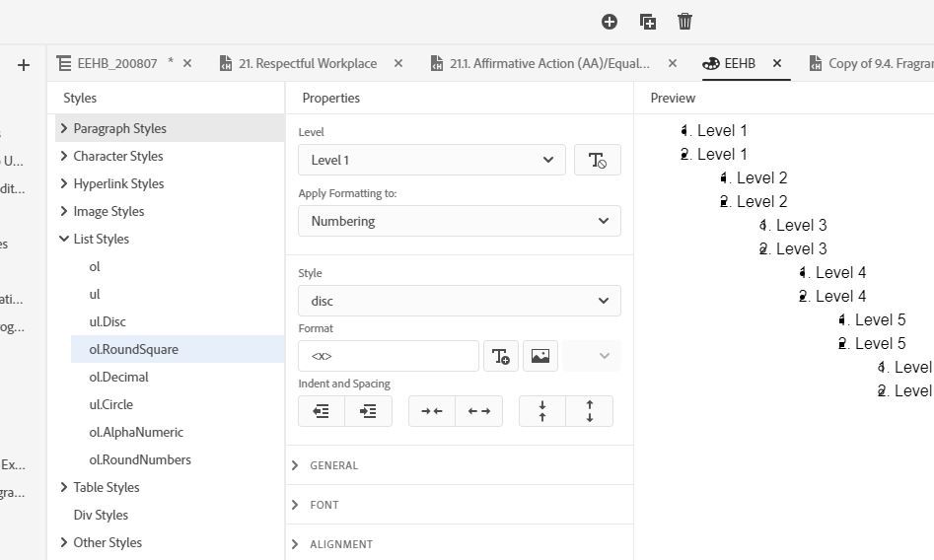Click the increase indent icon
Screen dimensions: 934x560
(x=369, y=411)
